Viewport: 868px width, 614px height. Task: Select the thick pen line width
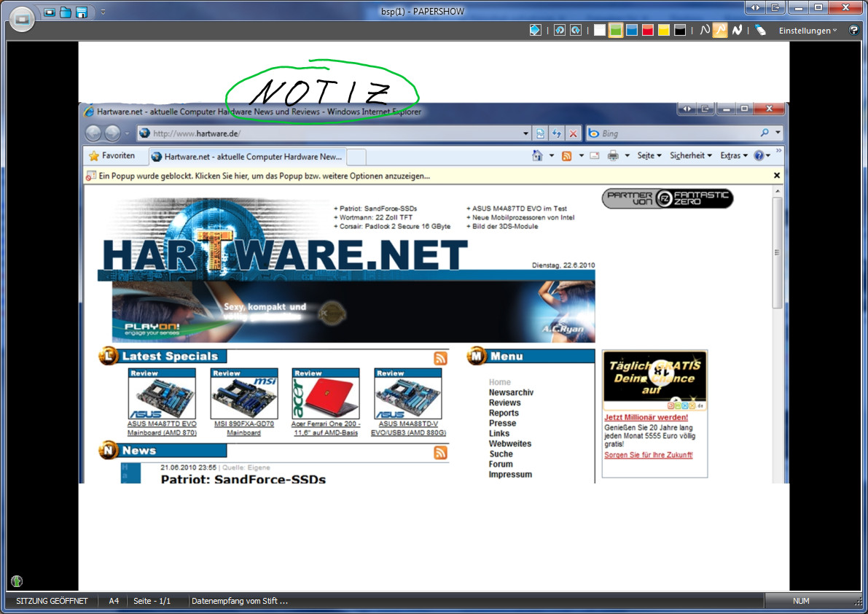[x=737, y=30]
